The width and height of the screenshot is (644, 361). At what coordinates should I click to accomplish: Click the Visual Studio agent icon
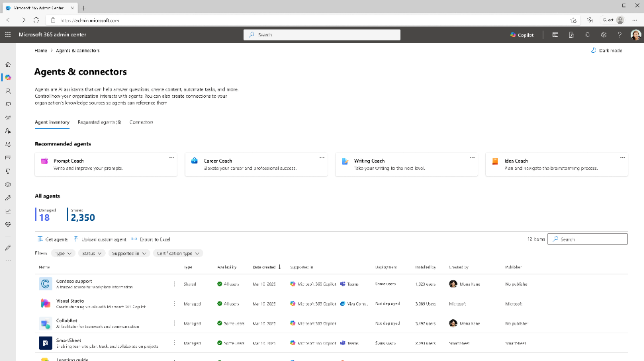click(x=46, y=303)
